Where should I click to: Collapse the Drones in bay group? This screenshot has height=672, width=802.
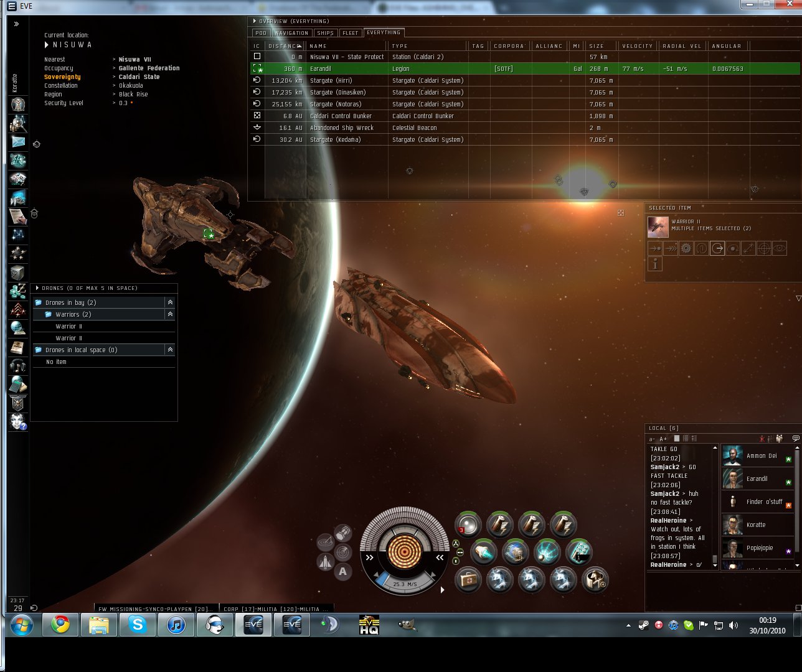click(x=170, y=302)
